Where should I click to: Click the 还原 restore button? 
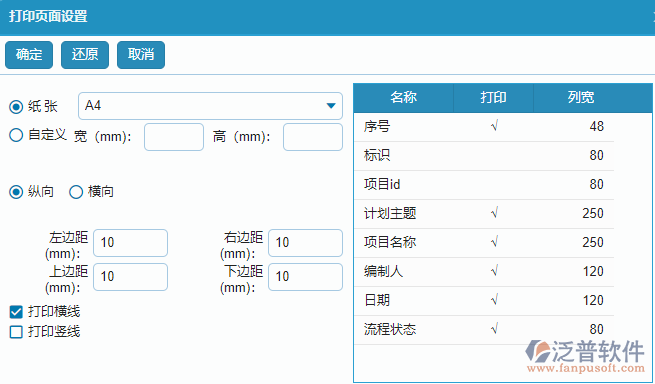85,55
